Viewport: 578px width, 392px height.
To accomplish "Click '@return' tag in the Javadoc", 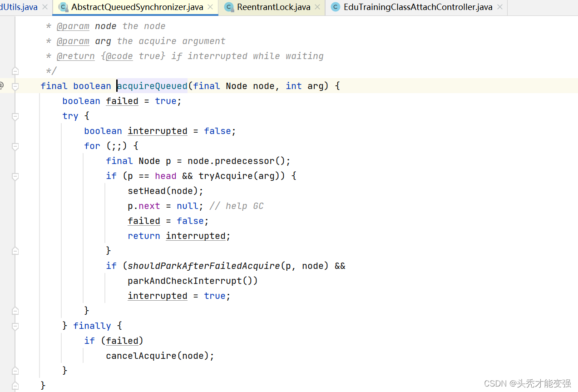I will [x=76, y=56].
